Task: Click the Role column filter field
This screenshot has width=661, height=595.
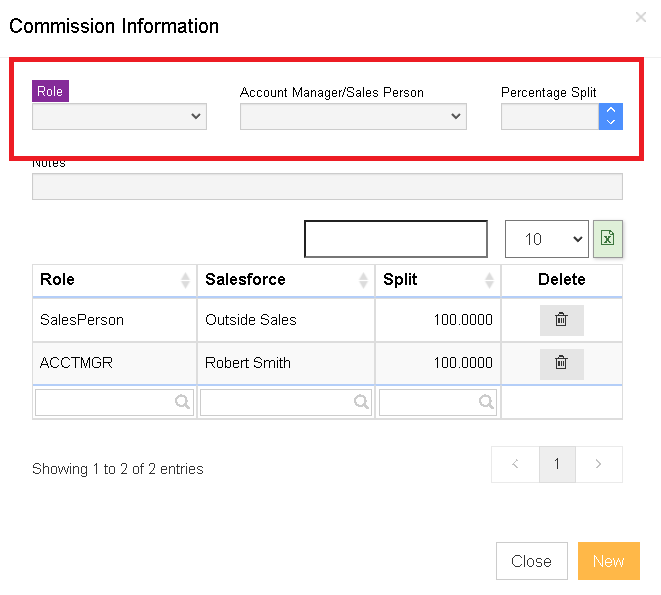Action: 114,402
